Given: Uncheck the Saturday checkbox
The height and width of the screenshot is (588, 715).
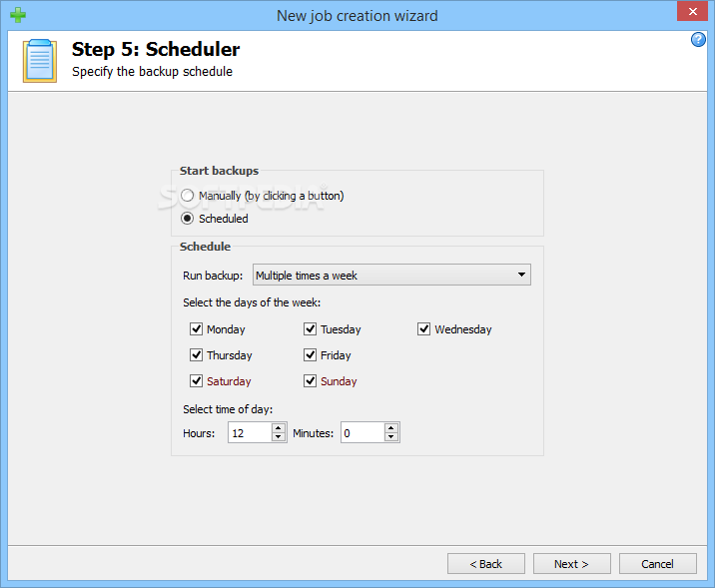Looking at the screenshot, I should coord(197,381).
